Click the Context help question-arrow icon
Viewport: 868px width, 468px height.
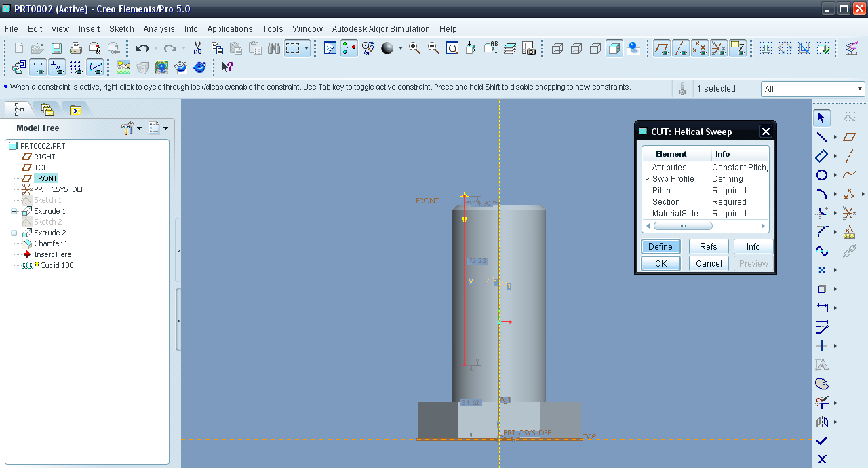pos(227,67)
